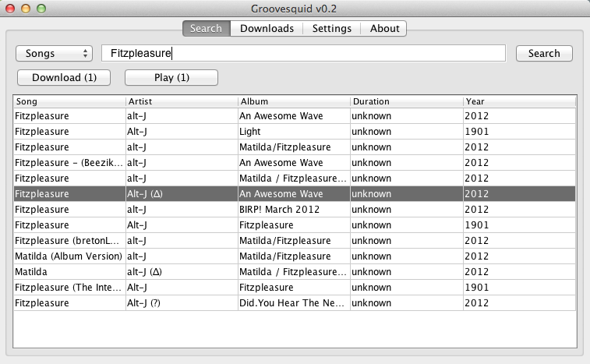This screenshot has width=590, height=364.
Task: Minimize the window with yellow button
Action: tap(26, 9)
